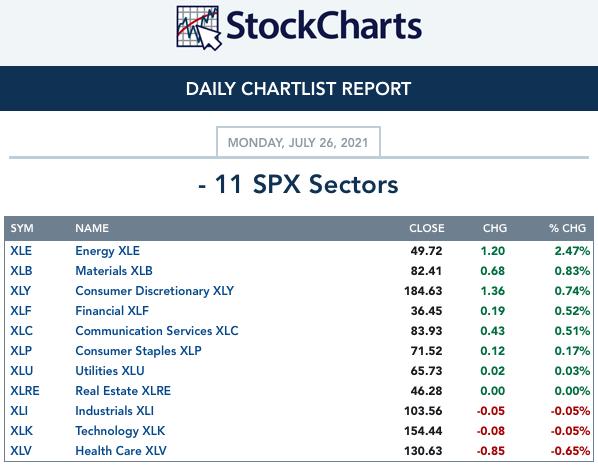This screenshot has height=468, width=598.
Task: Click the % CHG column header
Action: point(567,228)
